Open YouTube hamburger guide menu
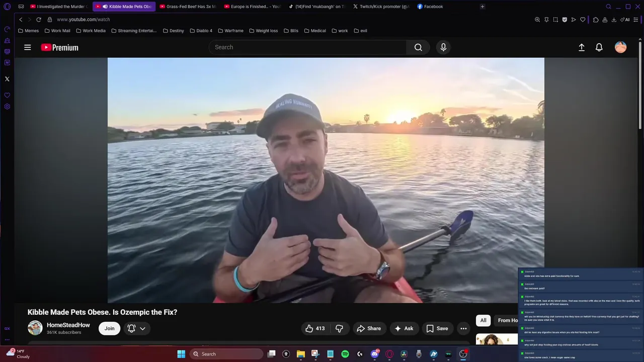644x362 pixels. tap(28, 47)
